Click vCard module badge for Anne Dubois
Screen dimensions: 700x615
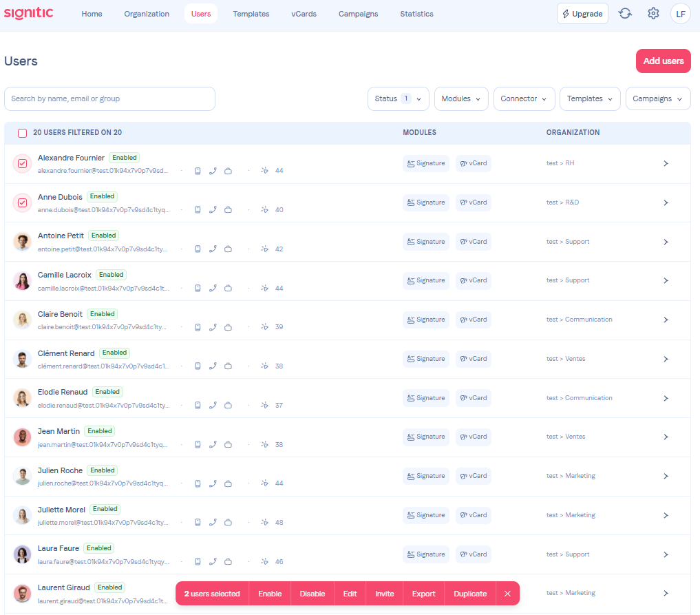[x=474, y=202]
